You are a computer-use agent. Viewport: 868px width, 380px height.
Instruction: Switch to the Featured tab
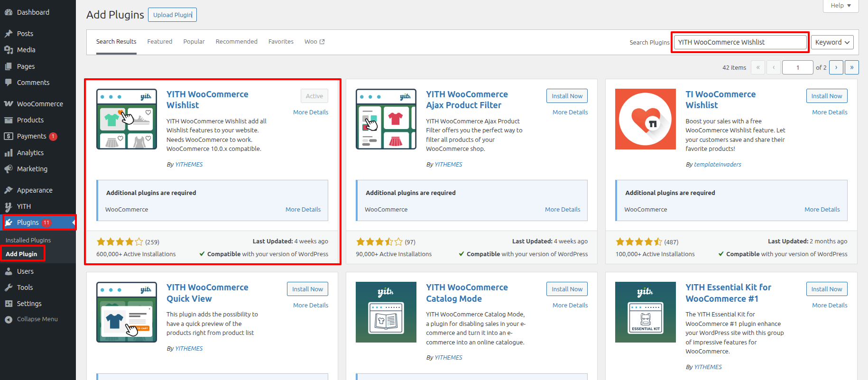point(160,42)
